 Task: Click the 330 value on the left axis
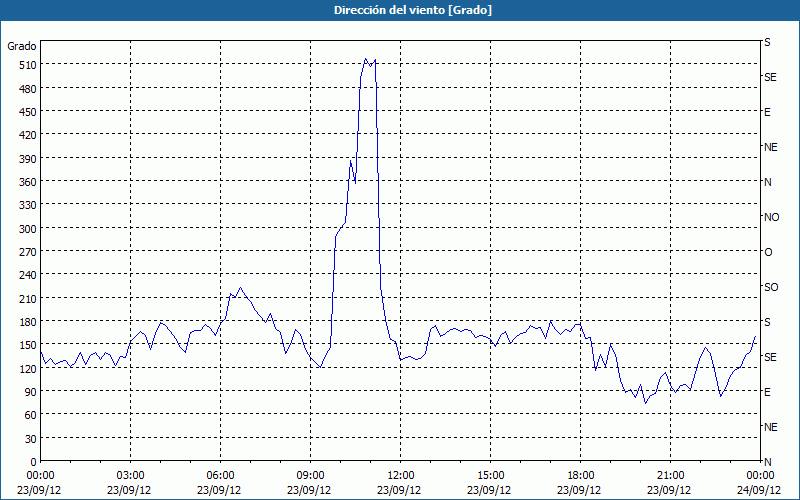(x=28, y=205)
